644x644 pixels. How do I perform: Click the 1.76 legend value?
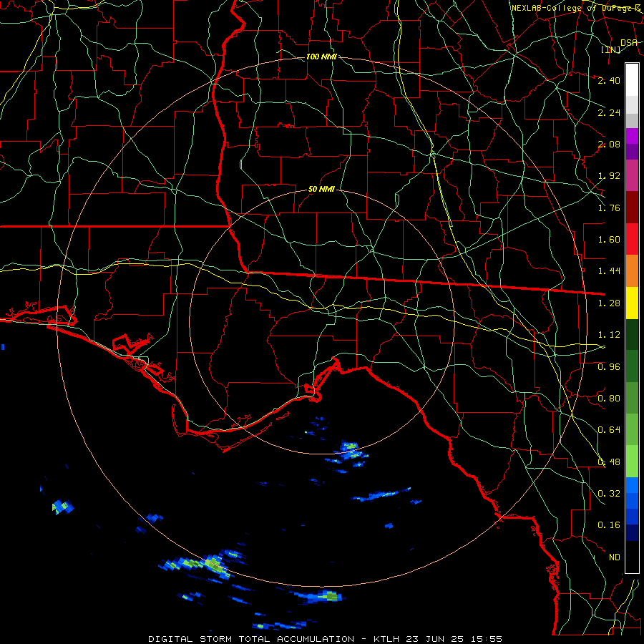click(x=609, y=208)
